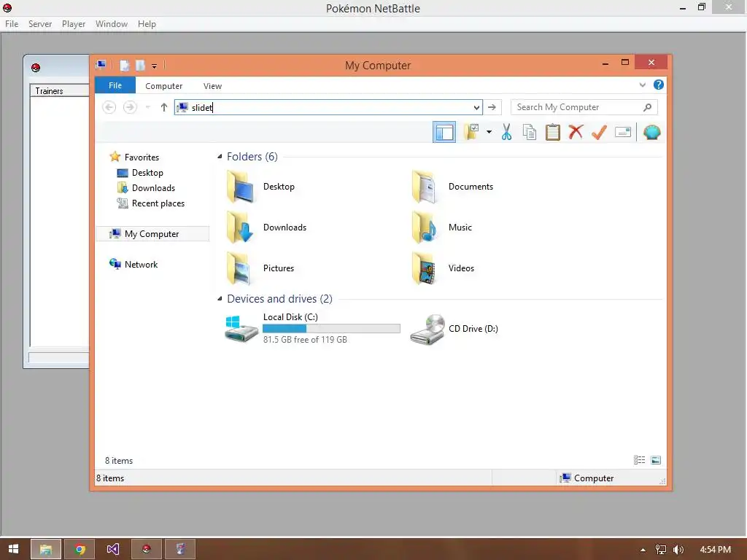Open the folder options dropdown arrow
The height and width of the screenshot is (560, 747).
(489, 132)
